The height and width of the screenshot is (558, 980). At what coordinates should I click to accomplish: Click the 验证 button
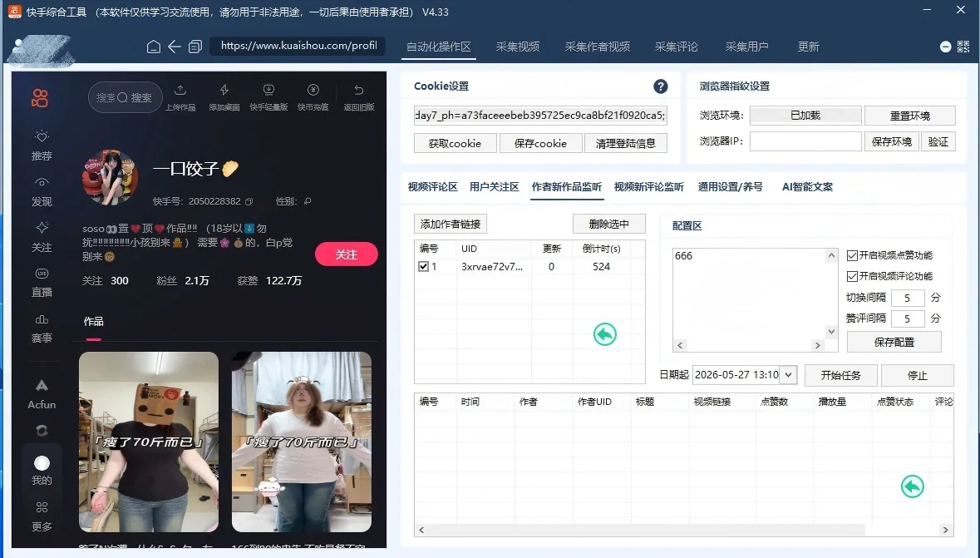[938, 142]
